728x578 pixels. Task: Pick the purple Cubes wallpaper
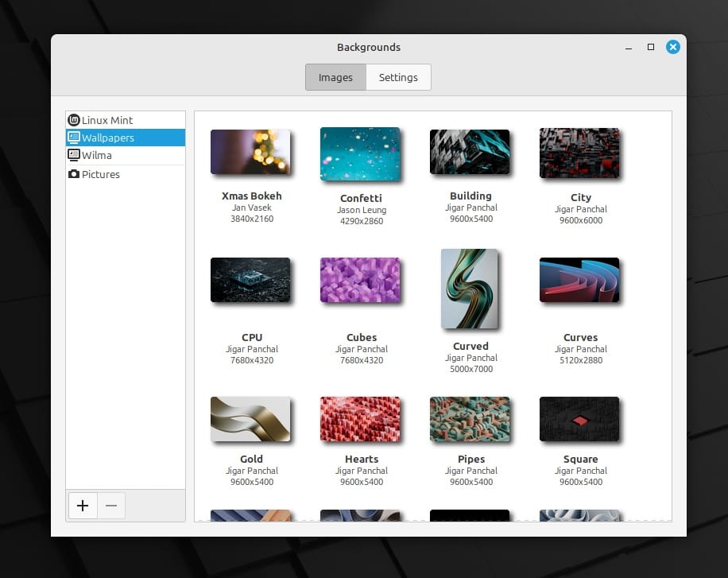pyautogui.click(x=361, y=281)
